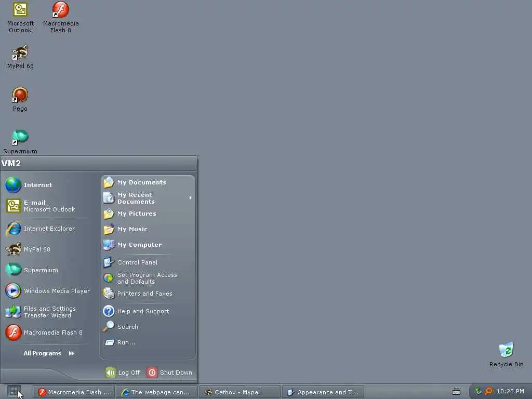Image resolution: width=532 pixels, height=399 pixels.
Task: Open the Recycle Bin on desktop
Action: click(x=506, y=355)
